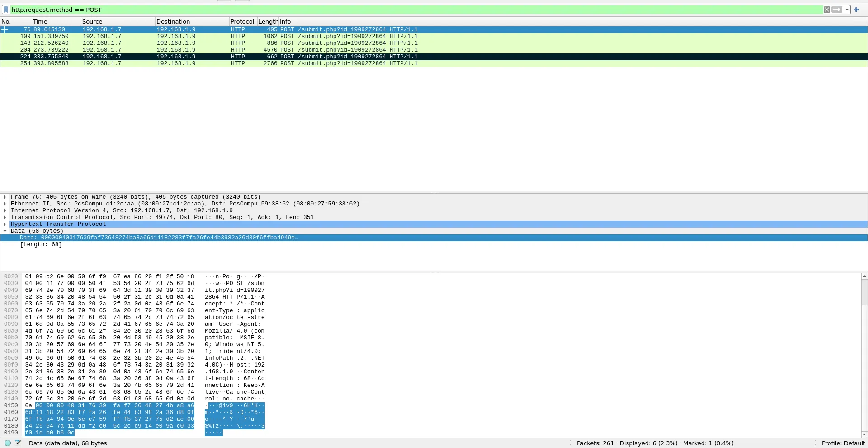
Task: Click the hex pane vertical scrollbar thumb
Action: (x=864, y=292)
